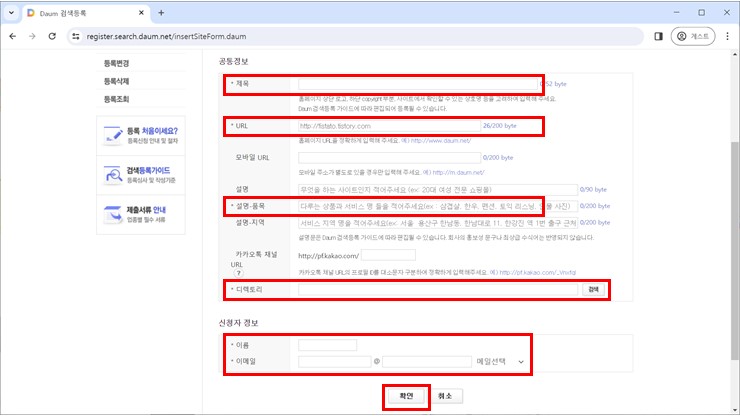The height and width of the screenshot is (416, 740).
Task: Click the browser forward arrow
Action: pos(32,36)
